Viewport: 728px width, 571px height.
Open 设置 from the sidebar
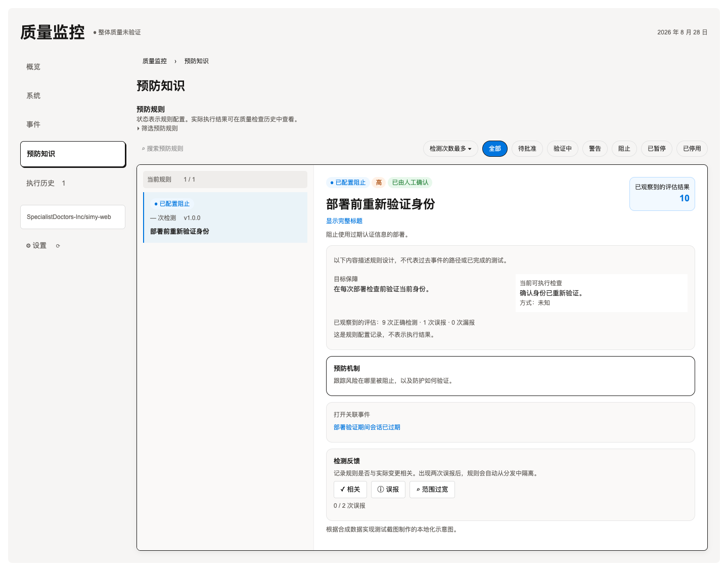point(36,245)
